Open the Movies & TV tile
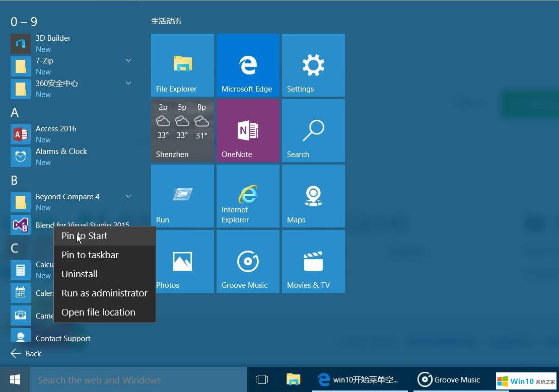Image resolution: width=559 pixels, height=392 pixels. point(313,262)
